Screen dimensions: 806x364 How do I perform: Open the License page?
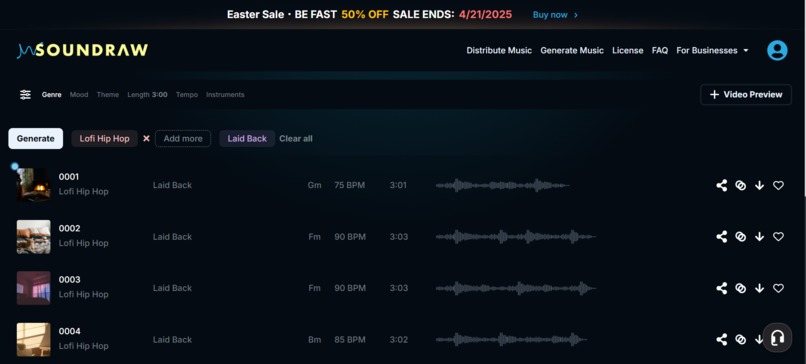tap(627, 50)
